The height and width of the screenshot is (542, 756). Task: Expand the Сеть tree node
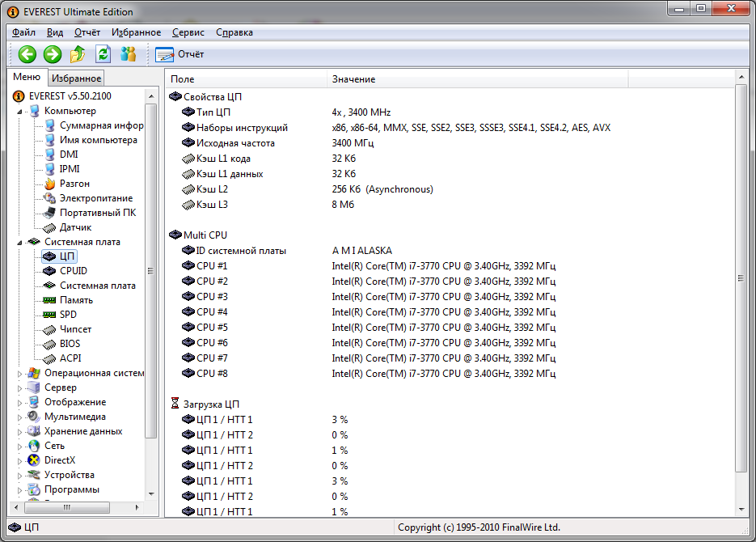19,447
